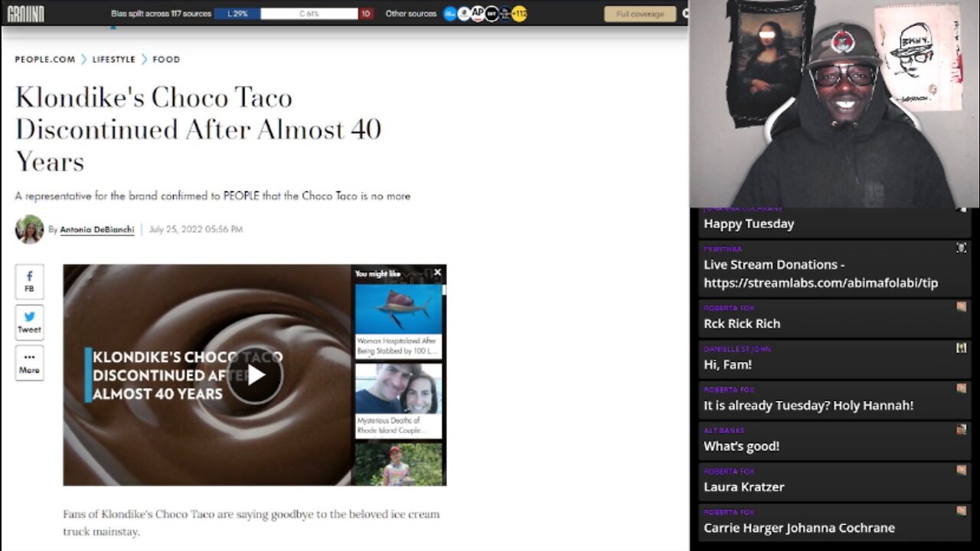The image size is (980, 551).
Task: Click the streamer webcam feed
Action: point(835,103)
